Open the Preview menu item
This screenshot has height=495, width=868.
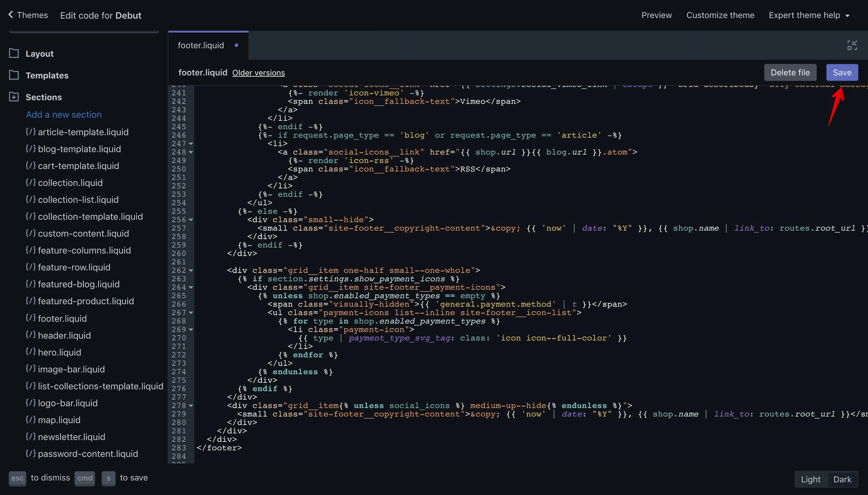point(656,15)
